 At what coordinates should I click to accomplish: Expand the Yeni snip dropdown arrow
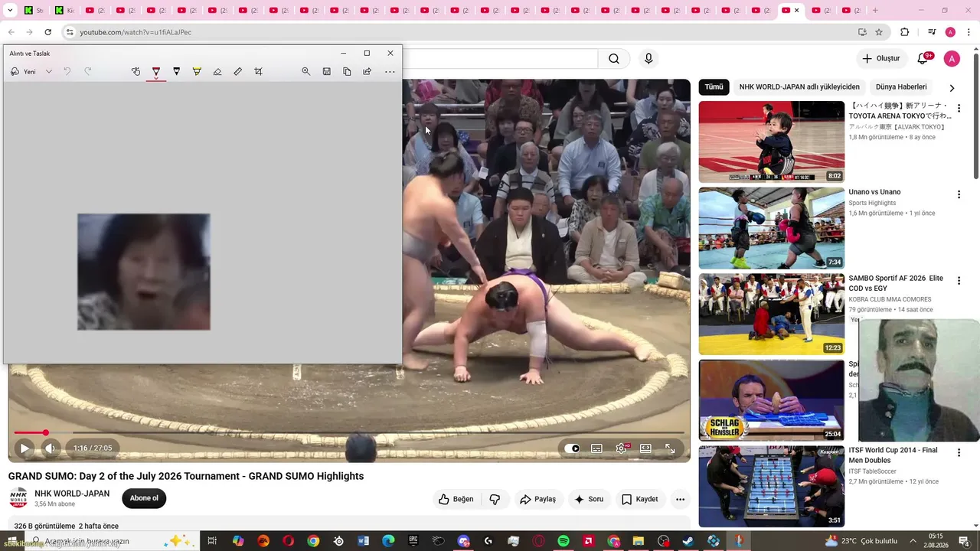tap(49, 71)
